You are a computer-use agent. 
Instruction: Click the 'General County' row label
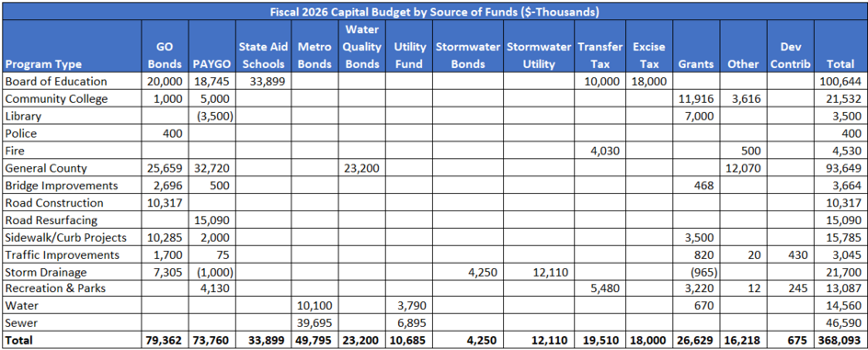(46, 168)
